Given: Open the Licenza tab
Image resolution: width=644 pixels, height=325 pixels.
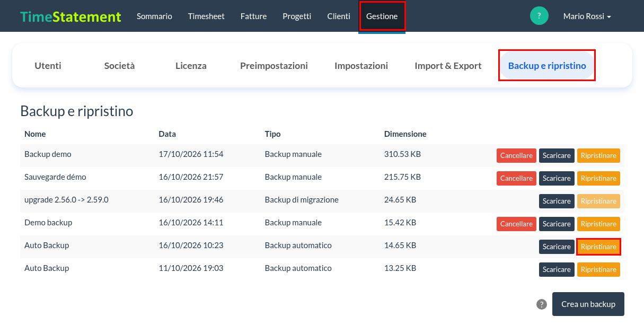Looking at the screenshot, I should coord(191,66).
